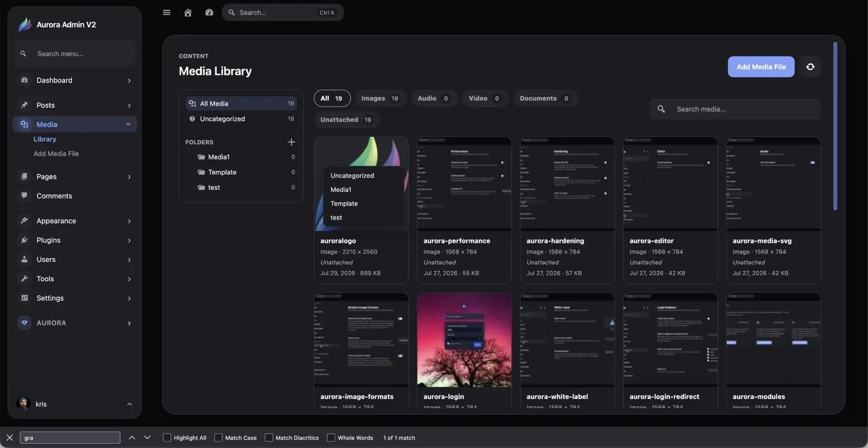Jump to next find match arrow

(147, 438)
